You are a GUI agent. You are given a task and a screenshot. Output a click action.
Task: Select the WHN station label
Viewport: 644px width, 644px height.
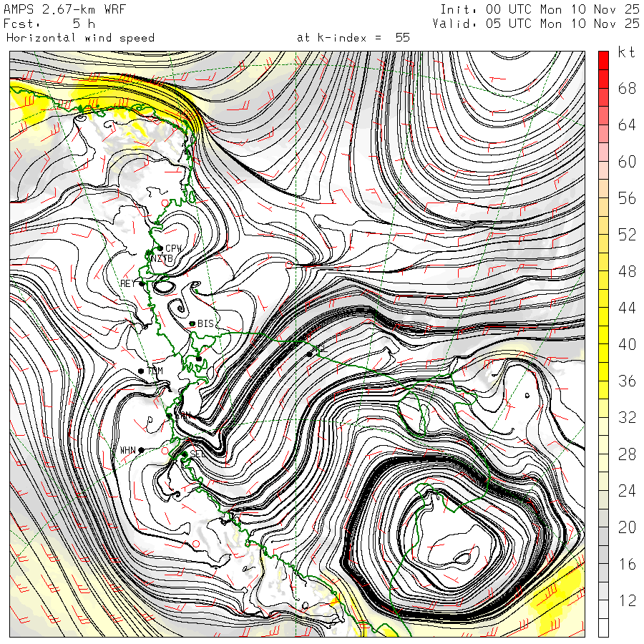(x=128, y=450)
